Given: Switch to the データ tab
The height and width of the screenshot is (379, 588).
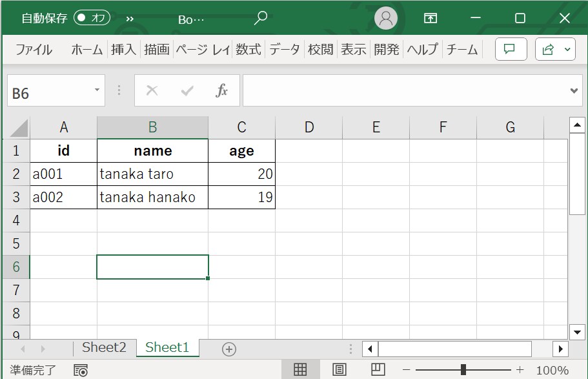Looking at the screenshot, I should click(x=285, y=49).
